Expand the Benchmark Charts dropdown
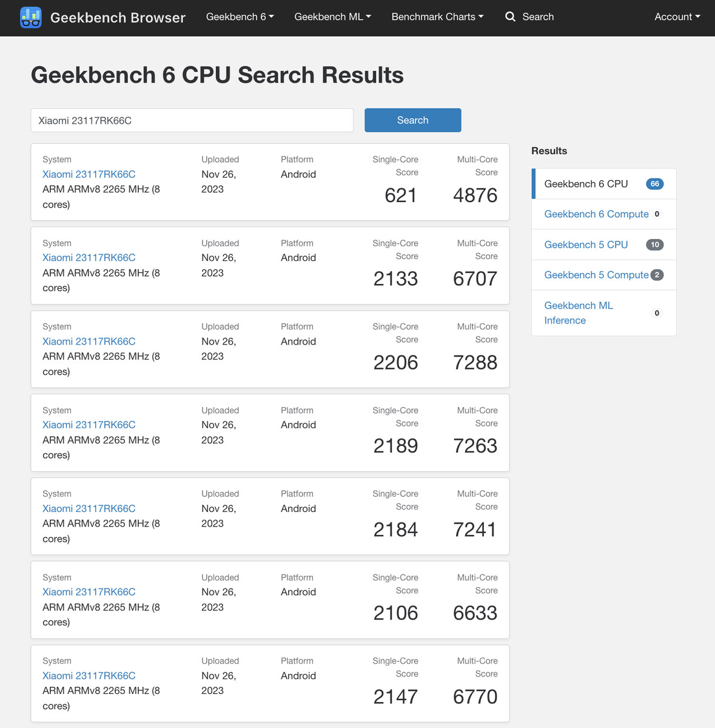The image size is (715, 728). (x=438, y=17)
